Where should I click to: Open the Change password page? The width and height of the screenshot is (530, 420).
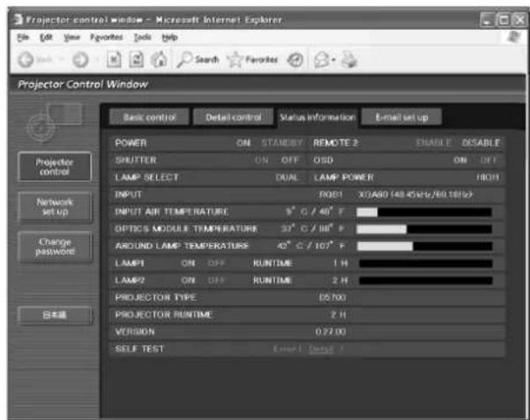click(x=55, y=247)
